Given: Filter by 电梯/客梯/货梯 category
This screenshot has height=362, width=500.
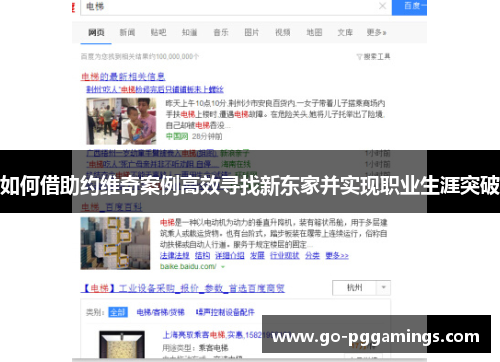Looking at the screenshot, I should (161, 312).
